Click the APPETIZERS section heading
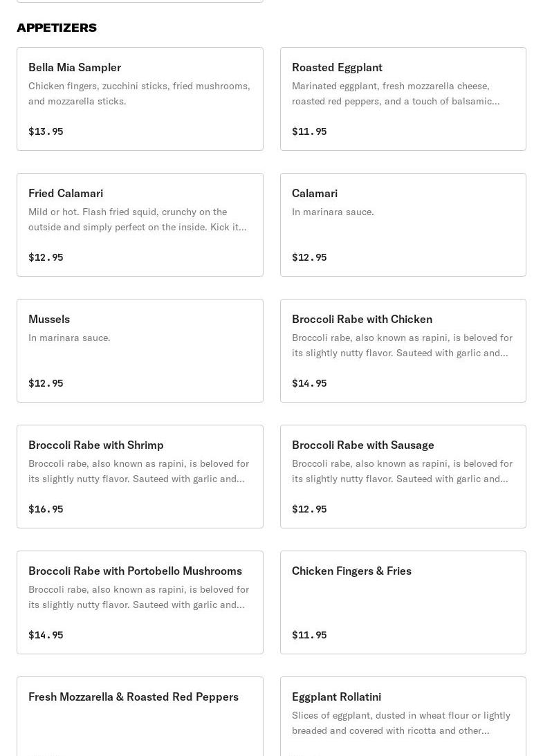The height and width of the screenshot is (756, 543). point(57,28)
